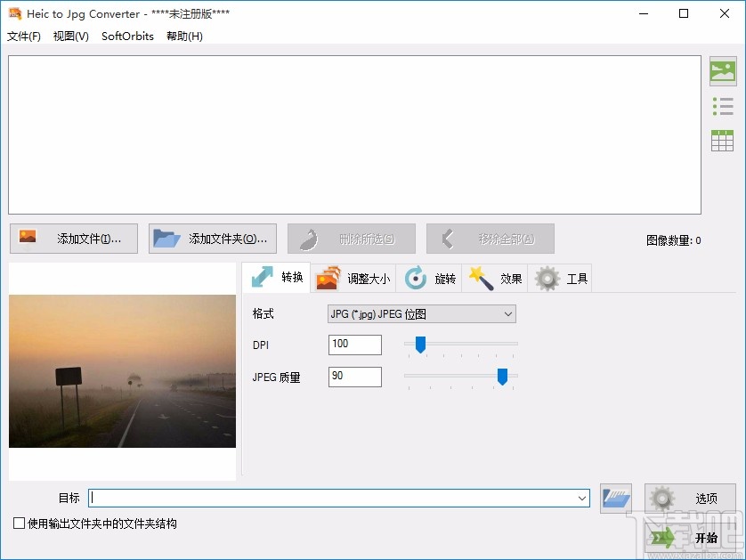Open the SoftOrbits menu

[x=126, y=37]
